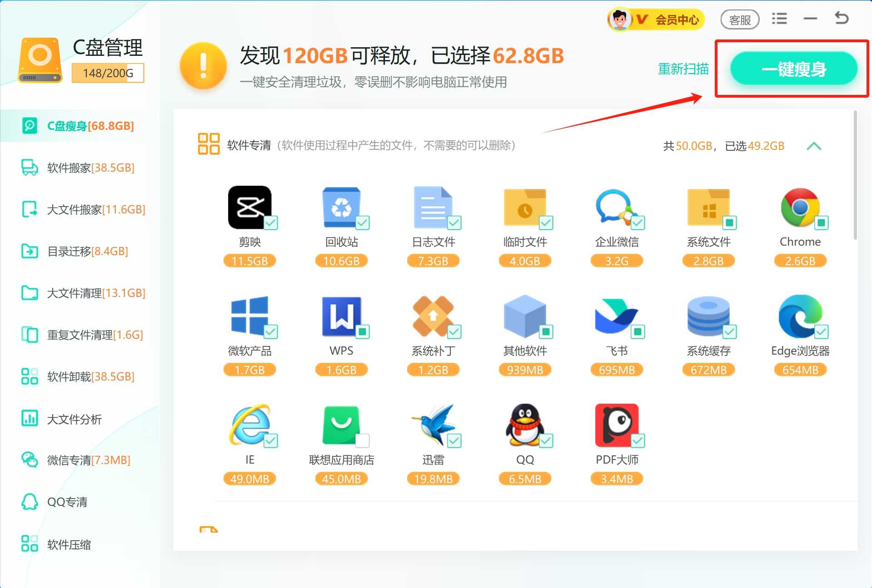This screenshot has width=872, height=588.
Task: Collapse the 软件专清 section chevron
Action: [813, 146]
